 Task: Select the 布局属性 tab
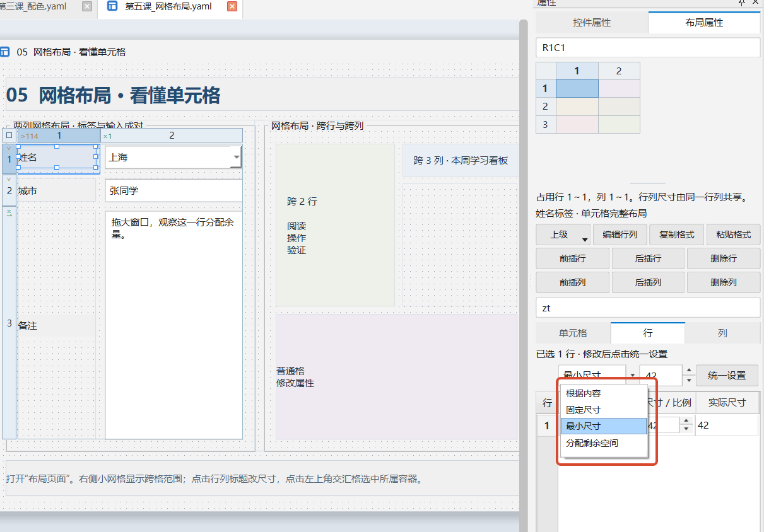coord(704,23)
